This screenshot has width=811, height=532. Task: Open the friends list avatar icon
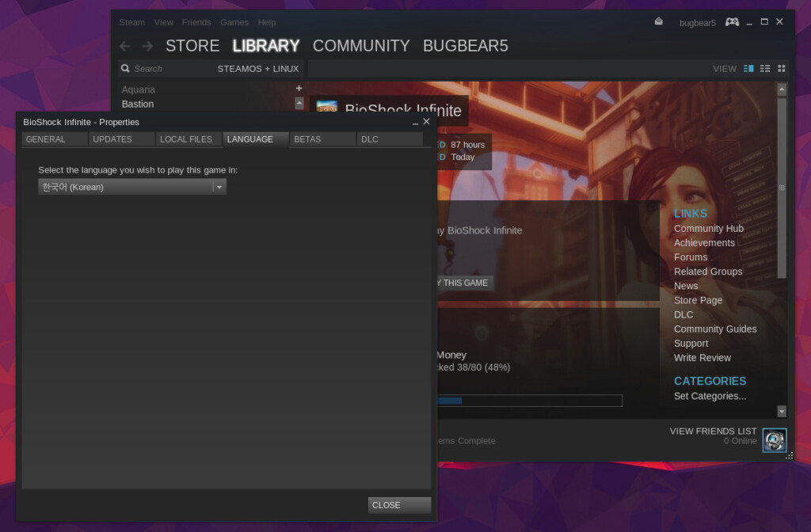tap(775, 440)
